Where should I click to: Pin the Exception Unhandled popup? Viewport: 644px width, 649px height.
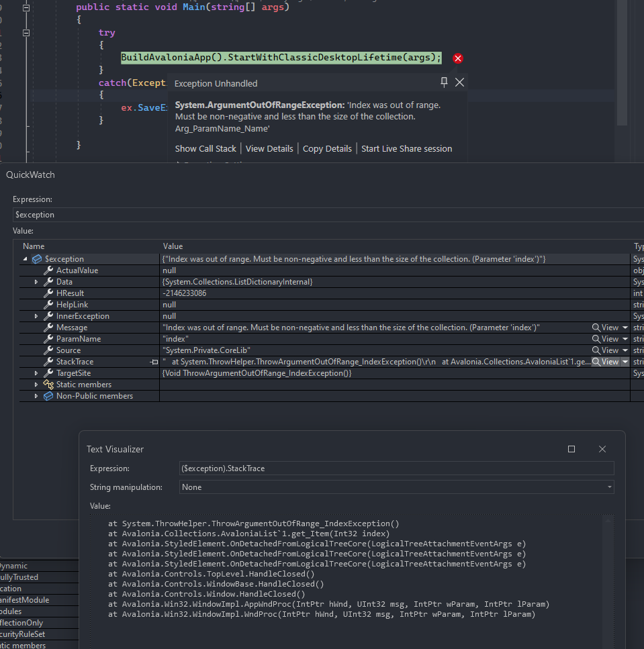443,82
